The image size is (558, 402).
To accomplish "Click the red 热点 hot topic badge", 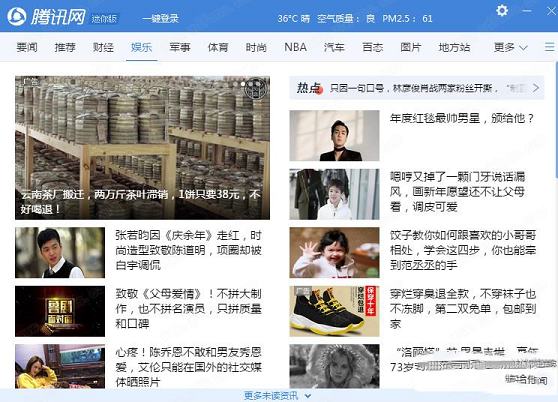I will 310,88.
